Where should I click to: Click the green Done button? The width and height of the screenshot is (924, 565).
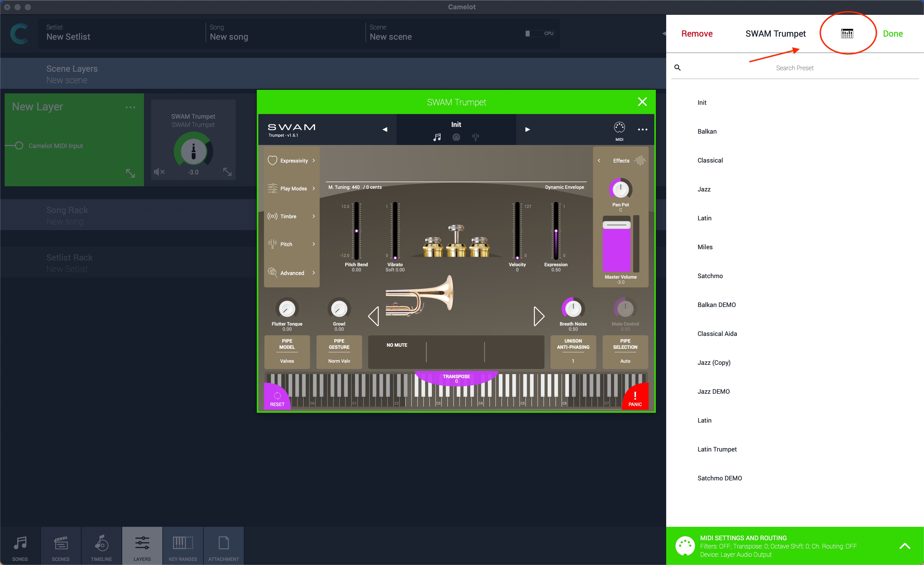click(x=893, y=34)
